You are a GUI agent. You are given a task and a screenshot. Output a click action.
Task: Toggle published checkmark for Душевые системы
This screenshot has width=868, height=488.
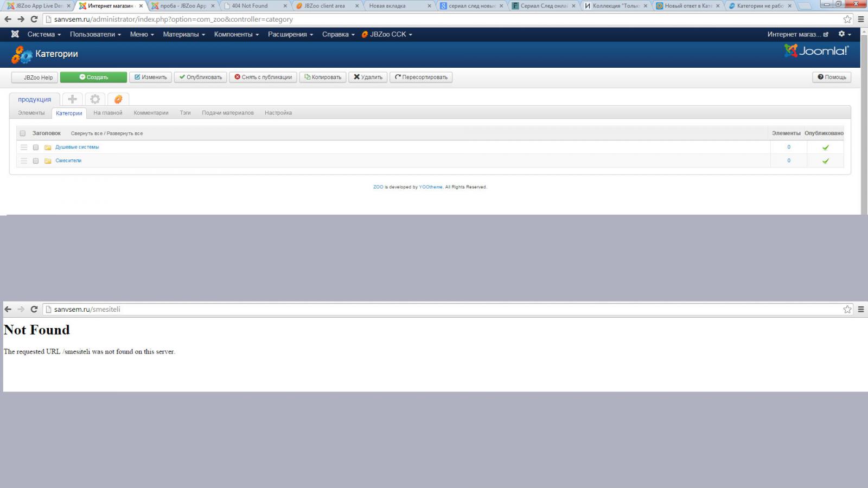(x=825, y=147)
